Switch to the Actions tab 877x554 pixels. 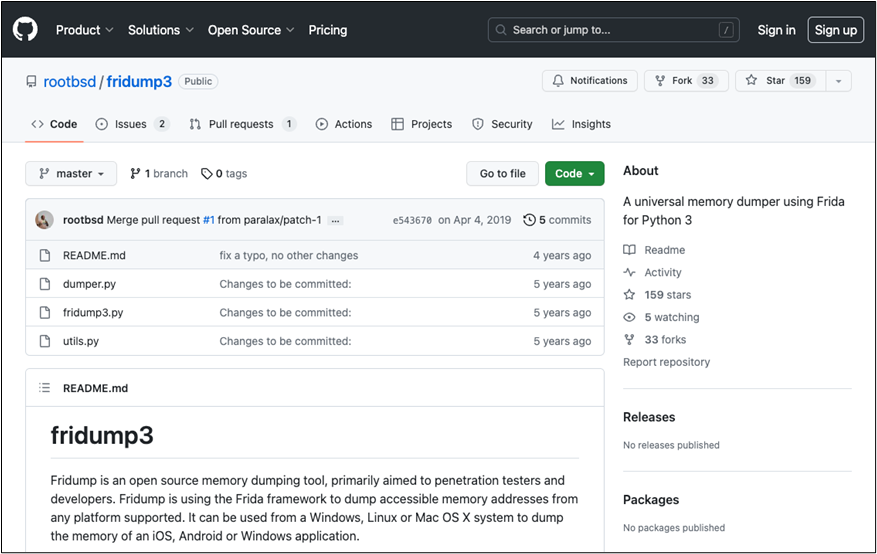click(x=343, y=124)
